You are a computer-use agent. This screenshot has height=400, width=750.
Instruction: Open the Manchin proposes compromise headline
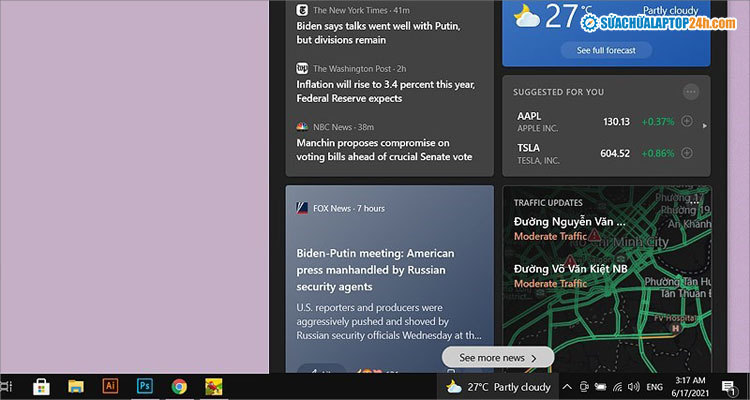(384, 150)
